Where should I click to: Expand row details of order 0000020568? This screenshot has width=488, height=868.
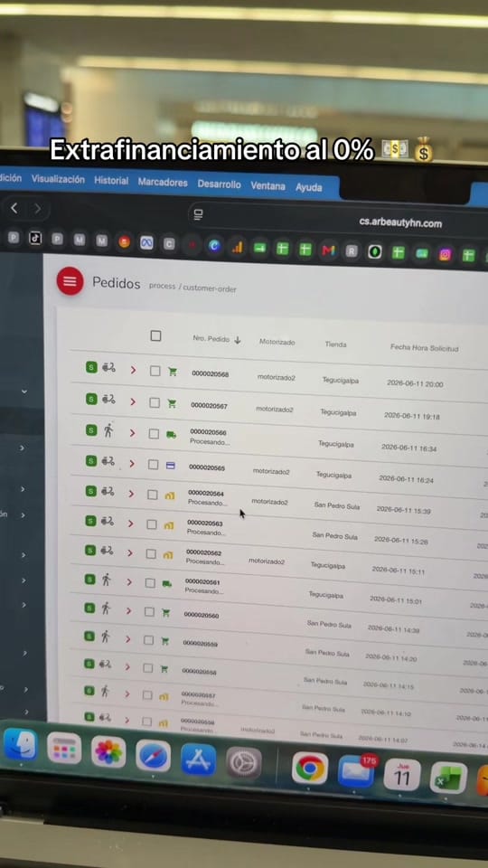click(133, 370)
